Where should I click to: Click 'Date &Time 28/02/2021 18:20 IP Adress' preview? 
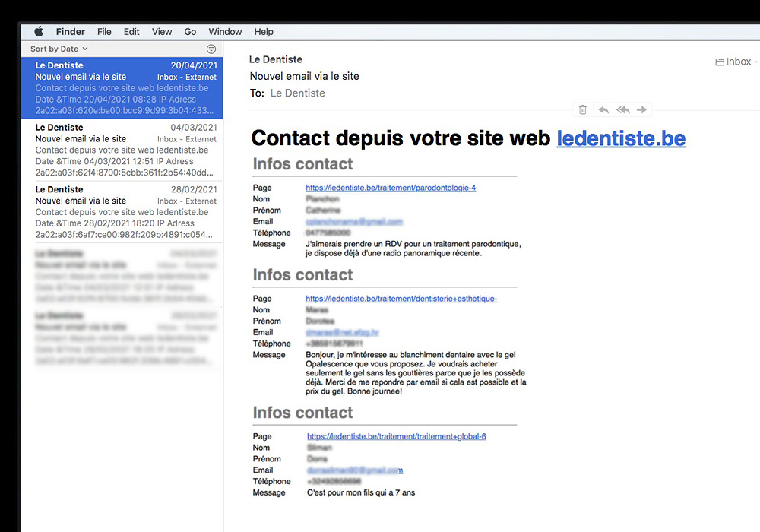tap(115, 223)
